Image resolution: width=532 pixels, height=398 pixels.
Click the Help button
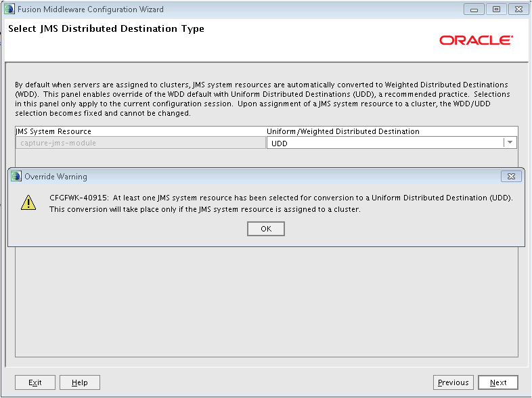[x=80, y=382]
